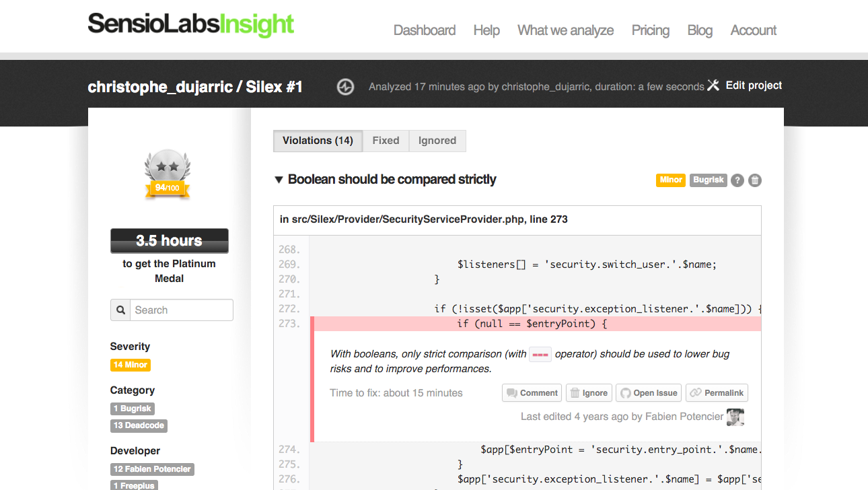Click the Developer heading
Viewport: 868px width, 490px height.
(x=135, y=451)
